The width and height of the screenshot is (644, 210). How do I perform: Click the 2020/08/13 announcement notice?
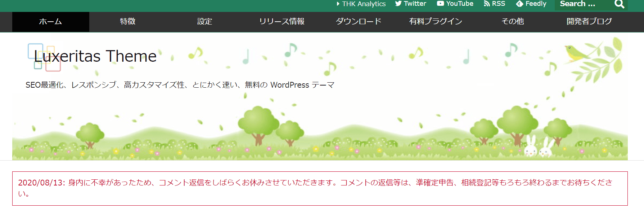click(320, 188)
